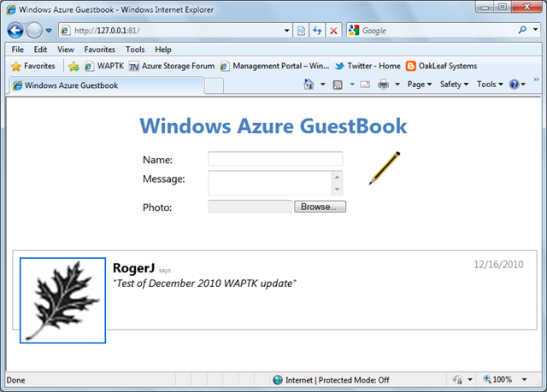This screenshot has width=547, height=392.
Task: Open the View menu
Action: [66, 50]
